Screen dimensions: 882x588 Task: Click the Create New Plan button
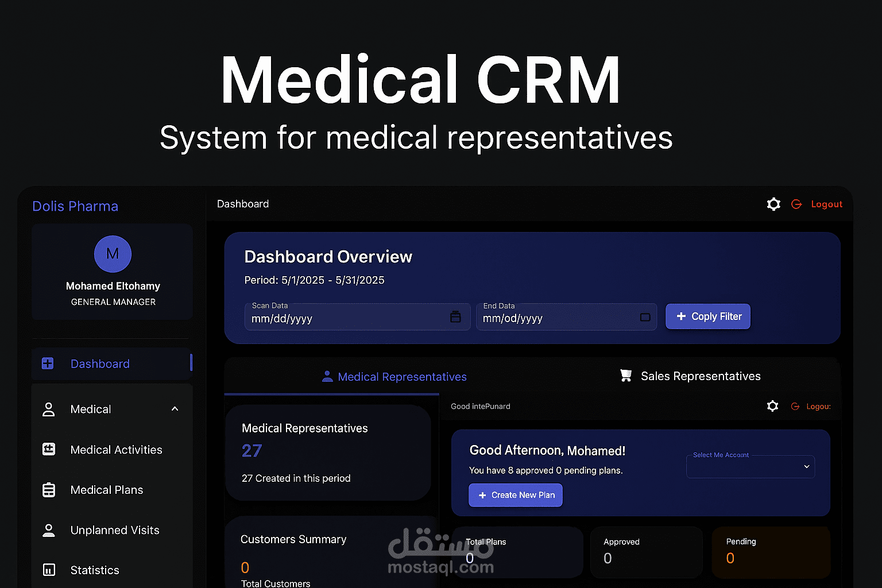(516, 495)
